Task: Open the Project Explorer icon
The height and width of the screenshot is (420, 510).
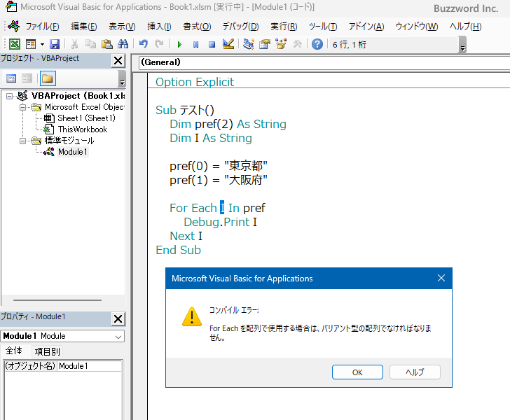Action: coord(249,44)
